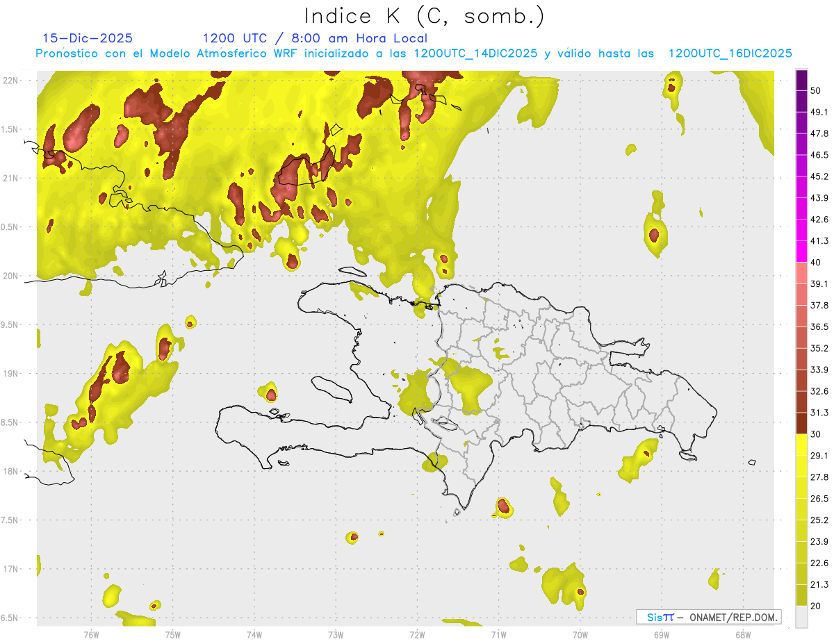Image resolution: width=834 pixels, height=644 pixels.
Task: Click the colorbar label "26.5"
Action: pyautogui.click(x=819, y=499)
